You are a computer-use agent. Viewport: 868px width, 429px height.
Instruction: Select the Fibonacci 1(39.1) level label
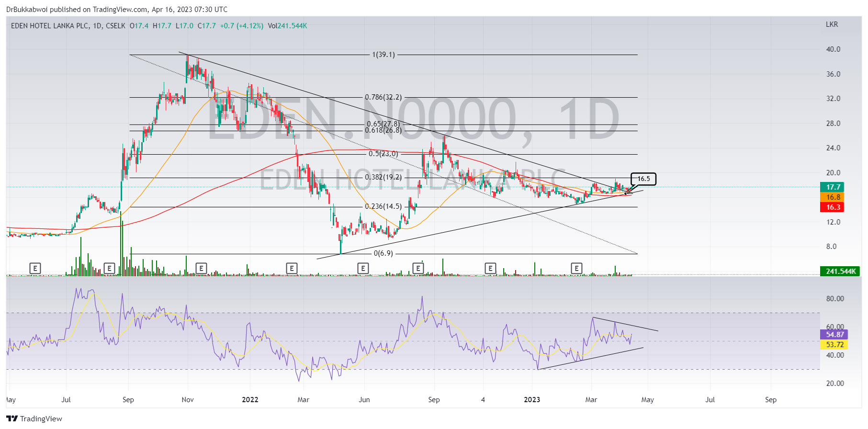[x=383, y=55]
